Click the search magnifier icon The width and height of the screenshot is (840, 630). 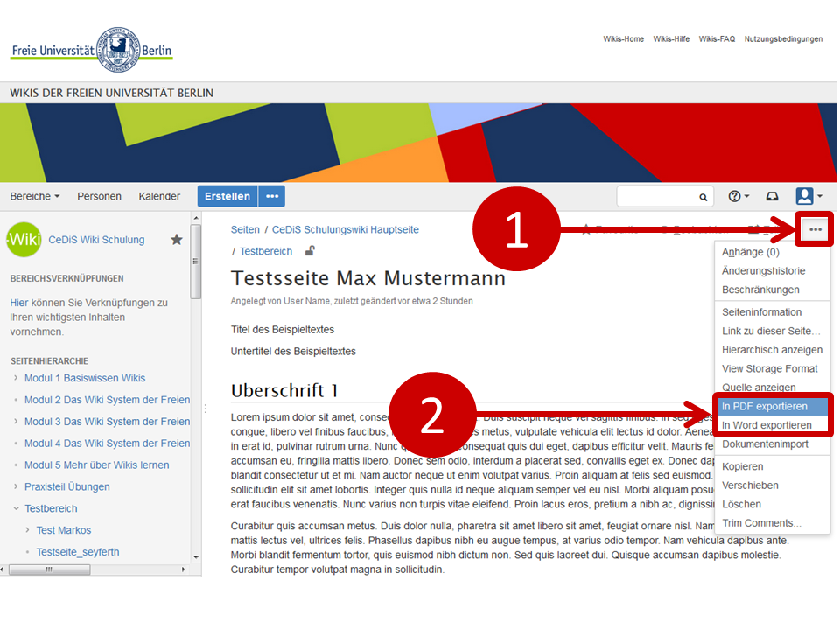pyautogui.click(x=703, y=197)
